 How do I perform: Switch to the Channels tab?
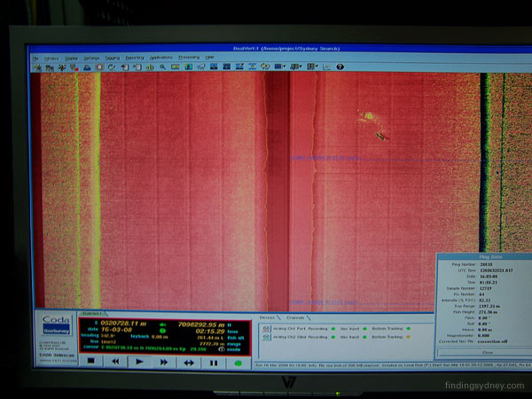tap(295, 318)
